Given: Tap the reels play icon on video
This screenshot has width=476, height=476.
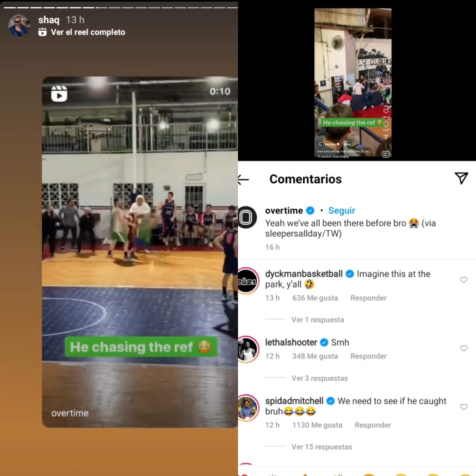Looking at the screenshot, I should point(59,94).
